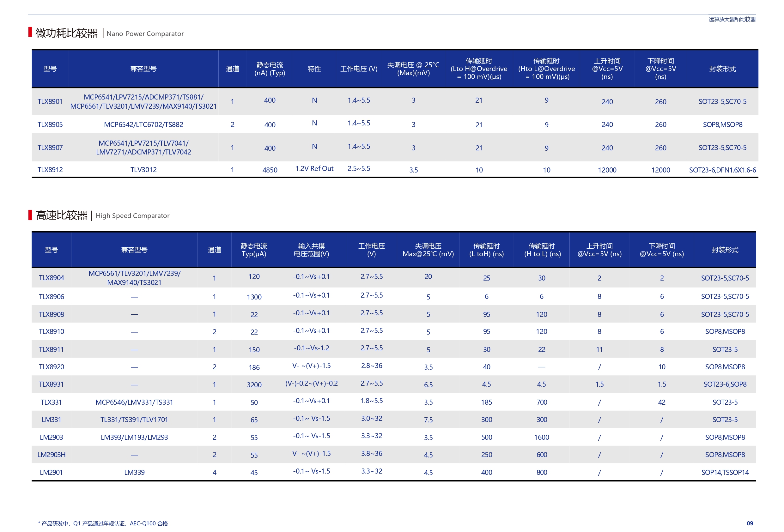Image resolution: width=784 pixels, height=532 pixels.
Task: Click LM339 compatible model text
Action: click(134, 472)
